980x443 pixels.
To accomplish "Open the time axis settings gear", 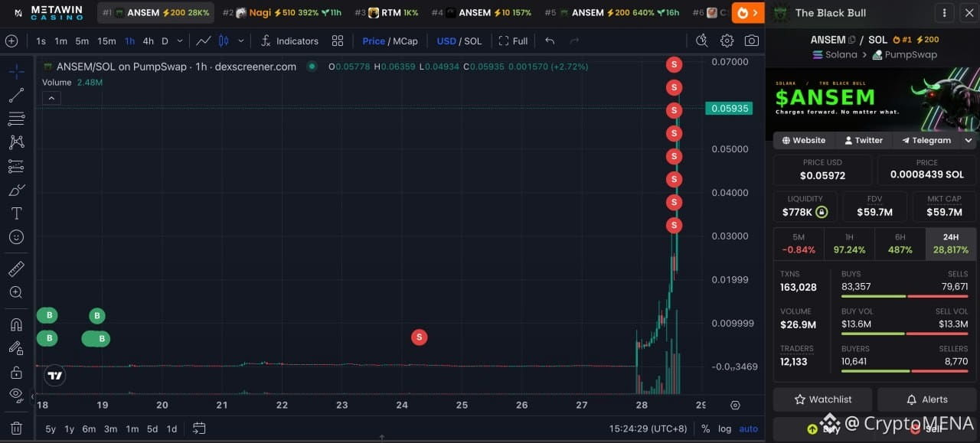I will 735,406.
